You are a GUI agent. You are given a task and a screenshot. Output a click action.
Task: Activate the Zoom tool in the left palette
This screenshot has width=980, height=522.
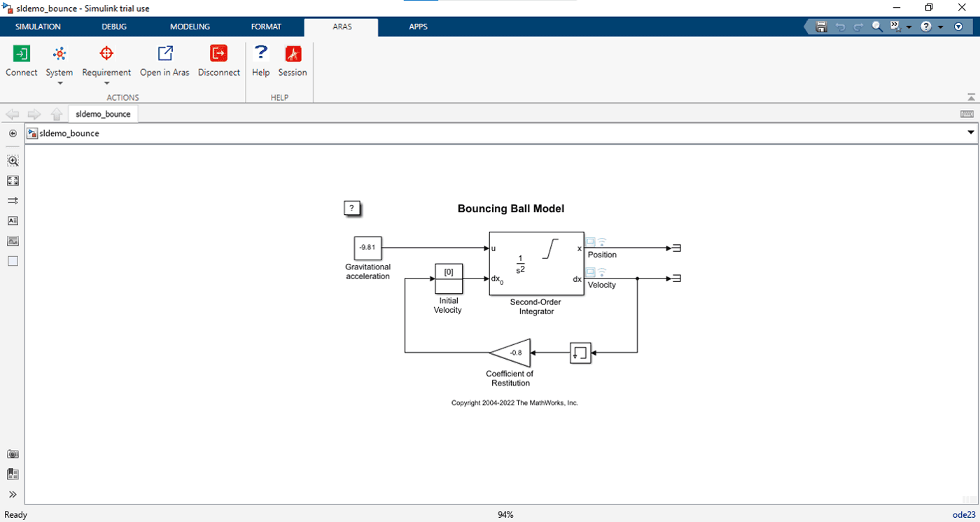pyautogui.click(x=13, y=160)
